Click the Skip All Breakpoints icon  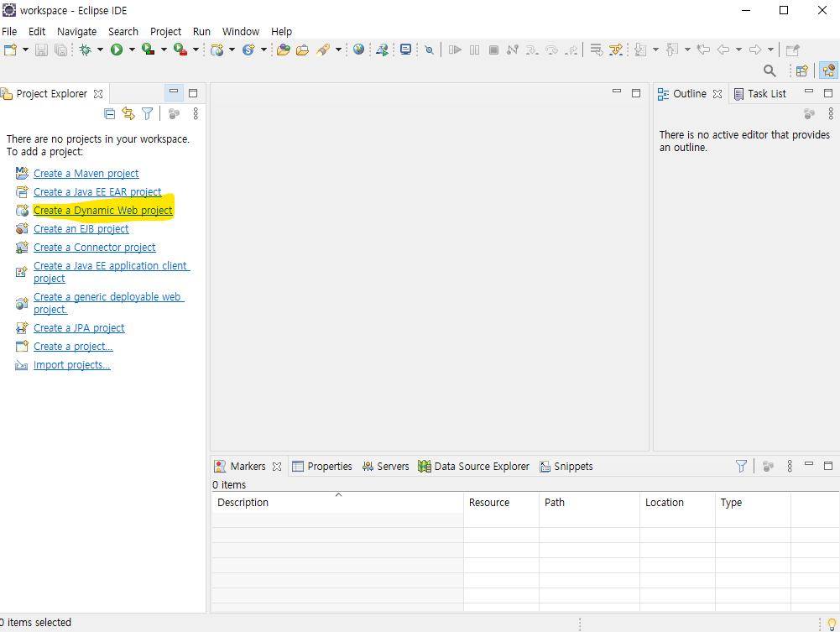429,50
